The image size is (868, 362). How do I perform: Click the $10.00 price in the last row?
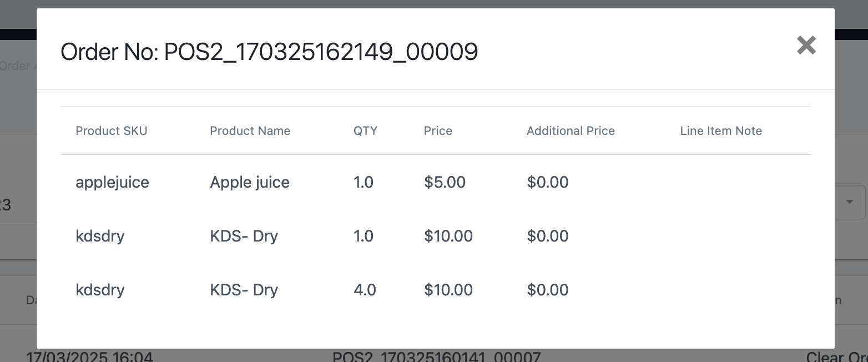click(448, 290)
